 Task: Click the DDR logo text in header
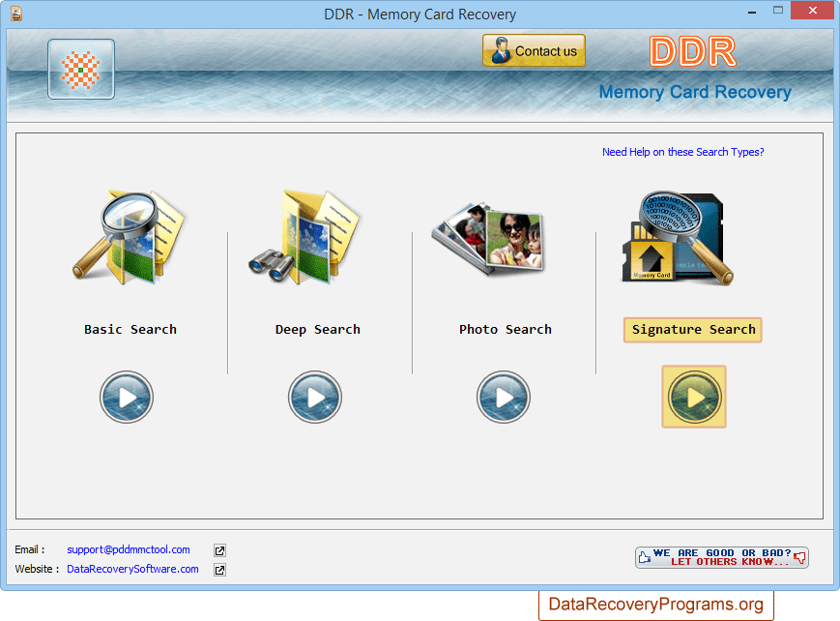click(693, 51)
